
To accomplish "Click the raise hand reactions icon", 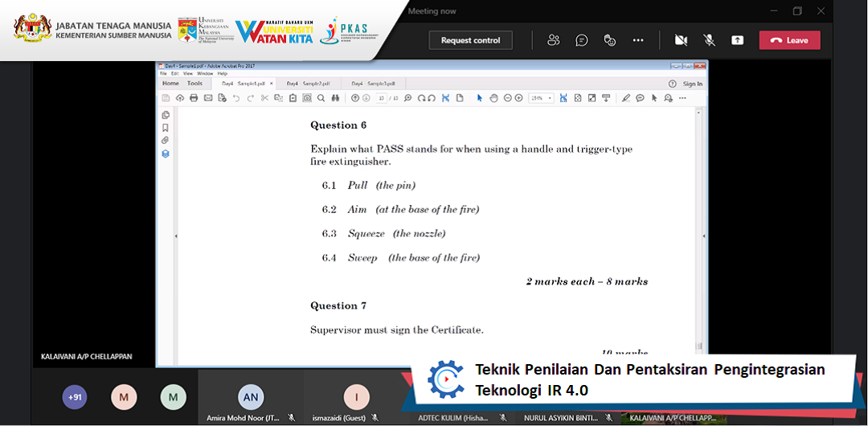I will pos(609,40).
